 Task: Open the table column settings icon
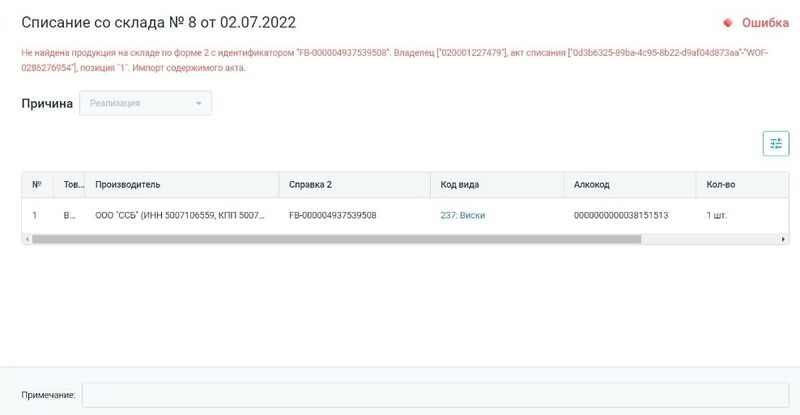pos(776,143)
